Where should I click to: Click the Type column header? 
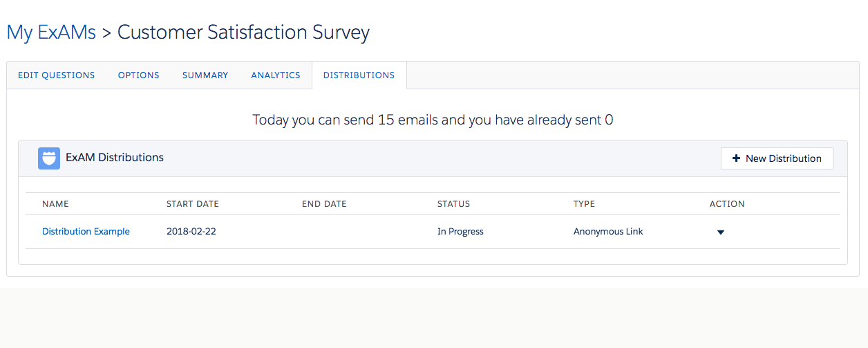coord(584,204)
